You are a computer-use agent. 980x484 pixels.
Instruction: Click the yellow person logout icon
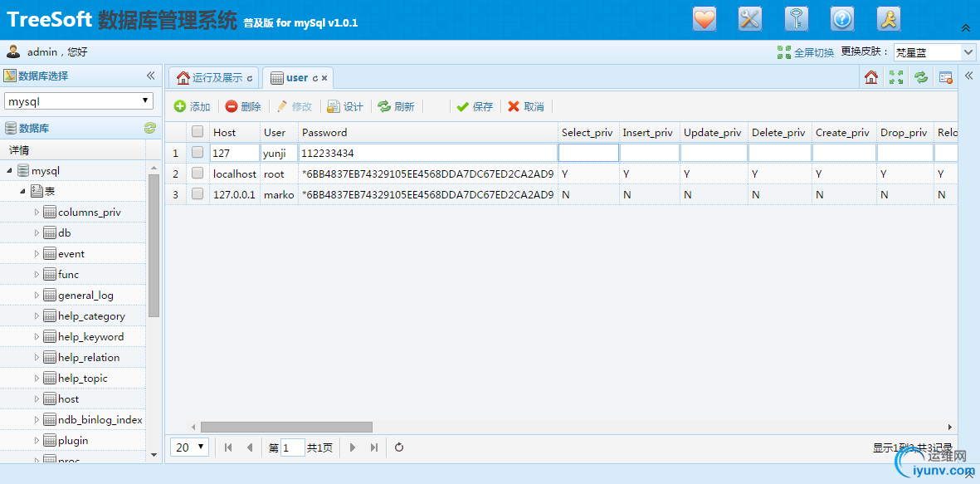pyautogui.click(x=888, y=19)
